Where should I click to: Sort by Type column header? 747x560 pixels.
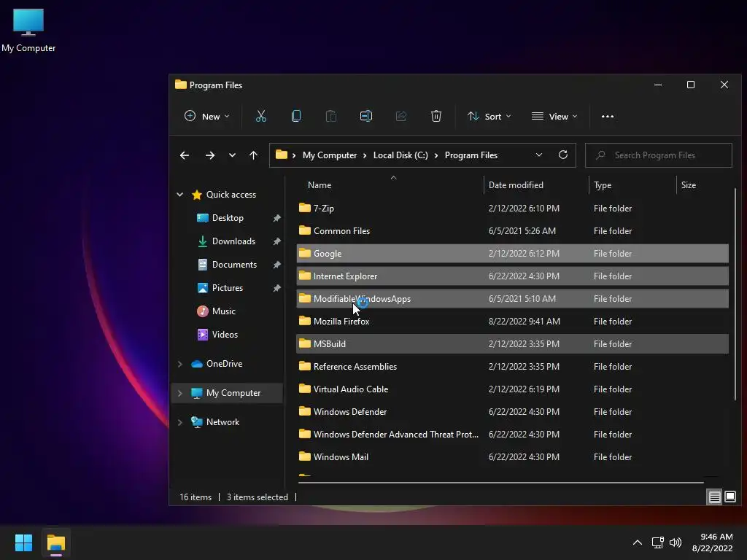click(x=632, y=185)
